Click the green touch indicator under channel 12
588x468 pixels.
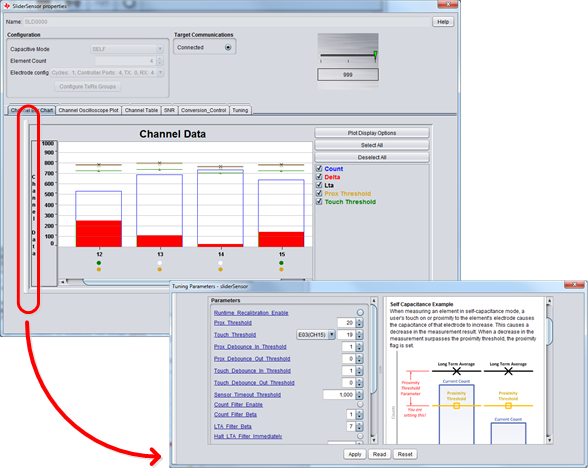99,263
